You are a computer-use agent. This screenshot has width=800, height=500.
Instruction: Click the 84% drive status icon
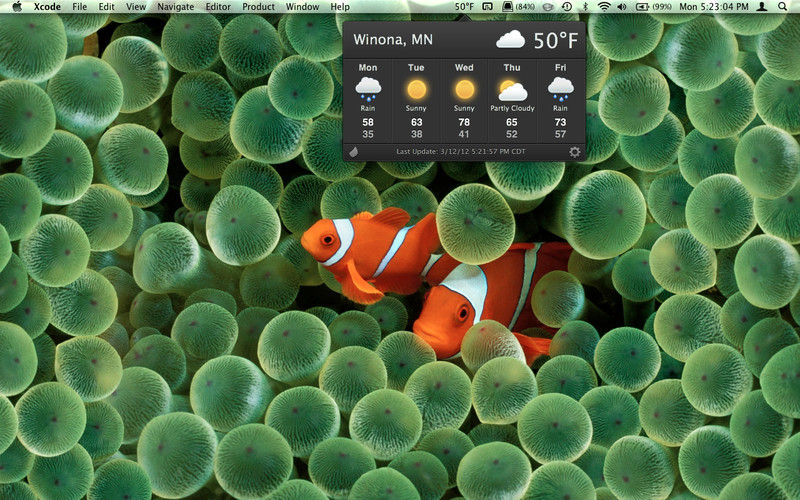tap(517, 7)
